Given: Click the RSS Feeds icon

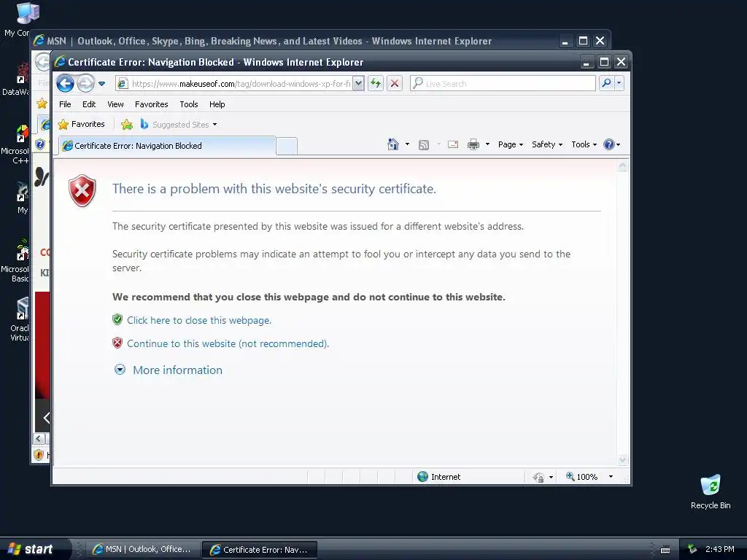Looking at the screenshot, I should [424, 145].
